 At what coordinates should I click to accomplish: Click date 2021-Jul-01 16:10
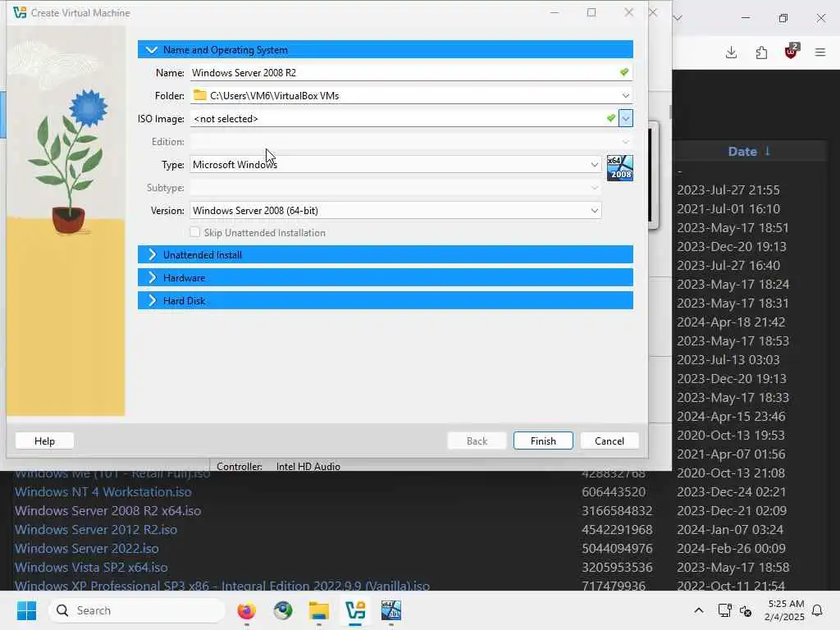coord(728,208)
